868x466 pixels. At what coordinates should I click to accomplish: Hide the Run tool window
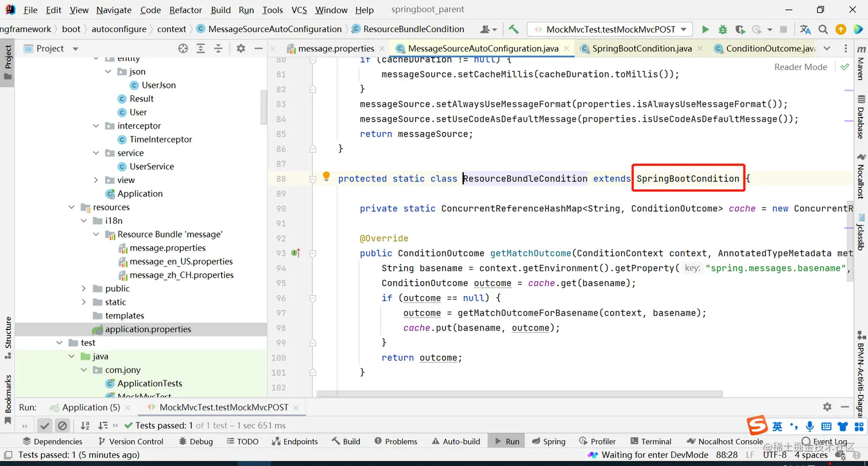tap(845, 407)
